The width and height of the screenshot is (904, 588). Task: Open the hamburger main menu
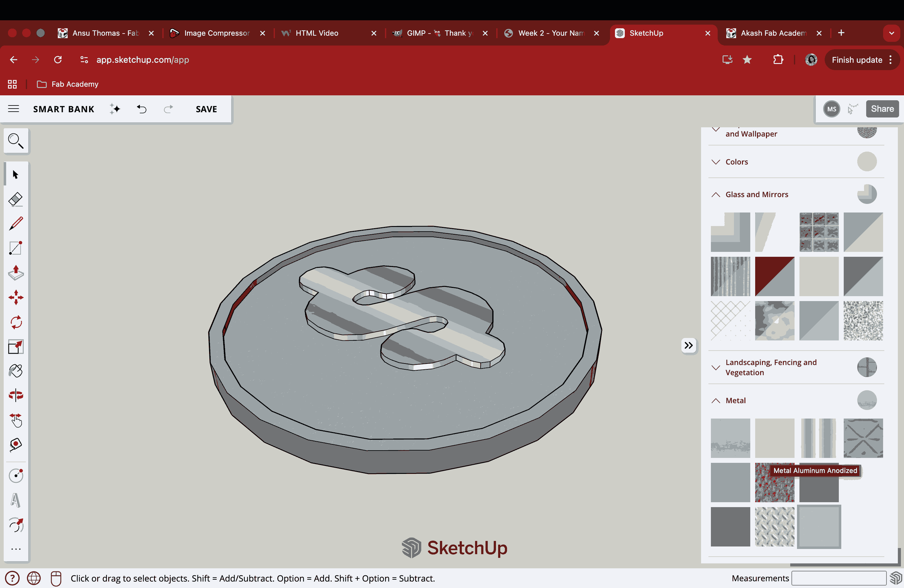click(14, 109)
